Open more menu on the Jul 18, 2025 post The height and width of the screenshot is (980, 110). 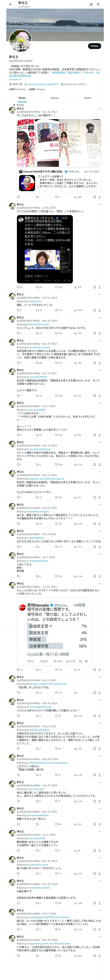coord(99,204)
